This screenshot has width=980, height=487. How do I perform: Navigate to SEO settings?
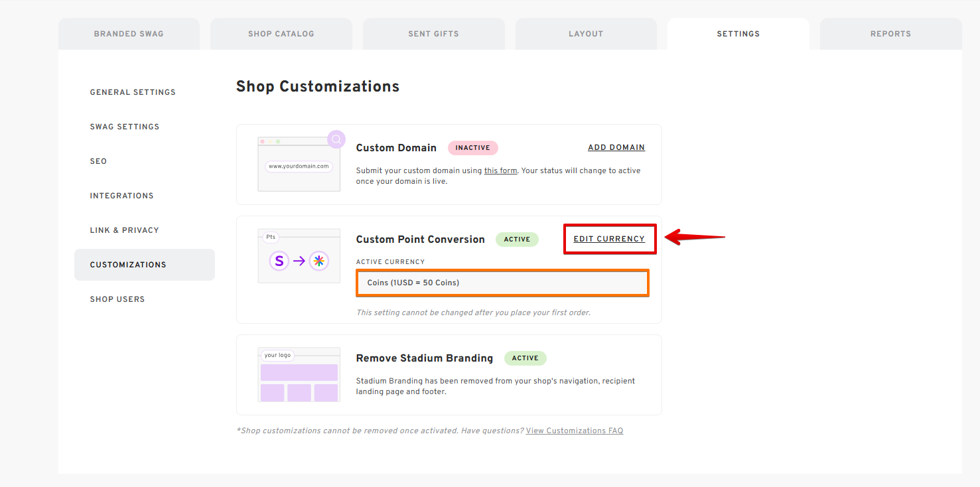click(x=98, y=161)
